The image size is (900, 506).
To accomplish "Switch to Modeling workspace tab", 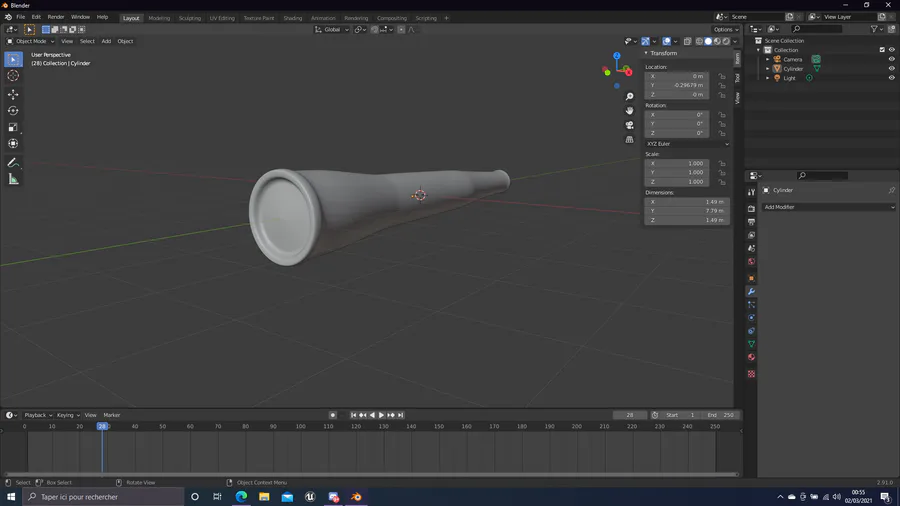I will pos(159,18).
